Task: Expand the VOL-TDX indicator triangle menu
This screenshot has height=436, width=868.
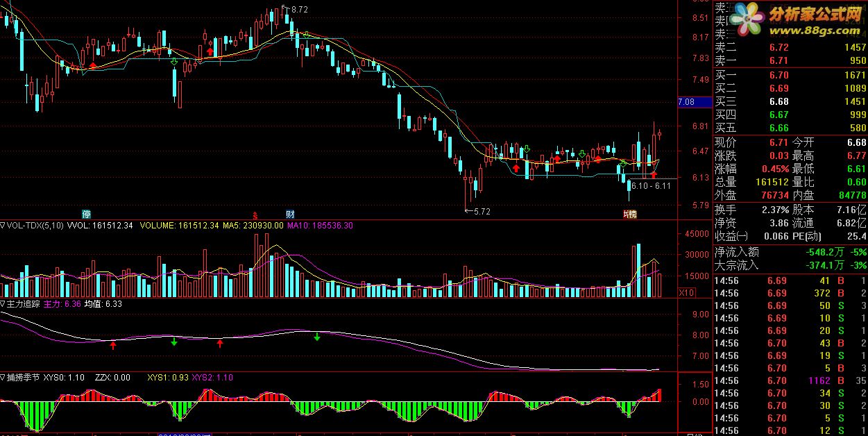Action: click(x=3, y=226)
